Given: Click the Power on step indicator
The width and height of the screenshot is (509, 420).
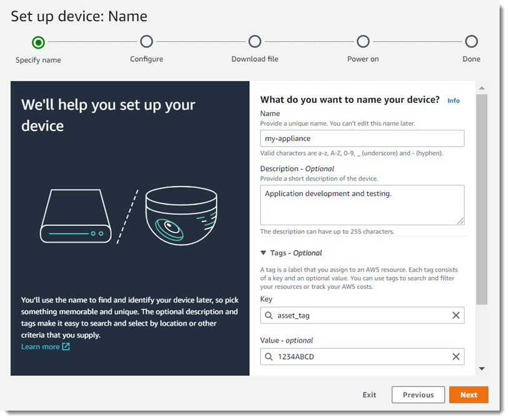Looking at the screenshot, I should click(x=363, y=42).
